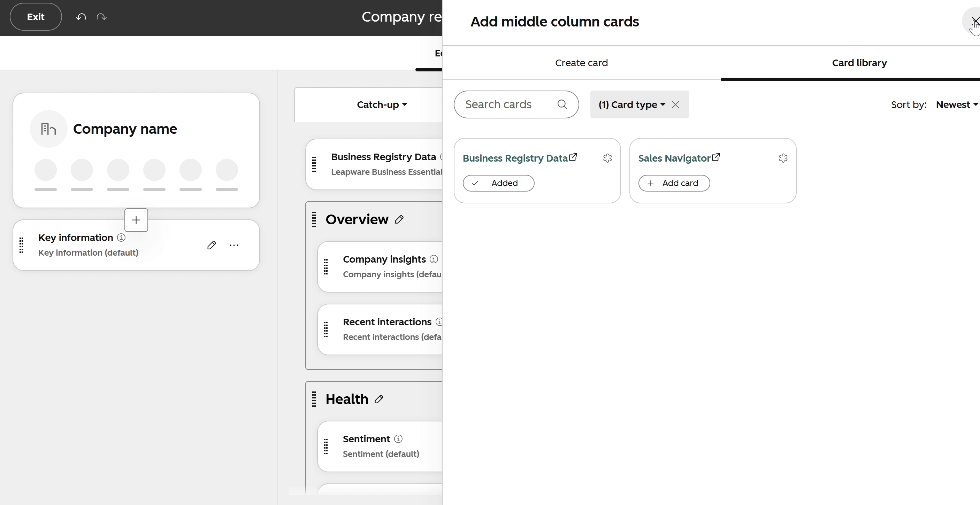
Task: Click app badge icon on Business Registry Data card
Action: (607, 158)
